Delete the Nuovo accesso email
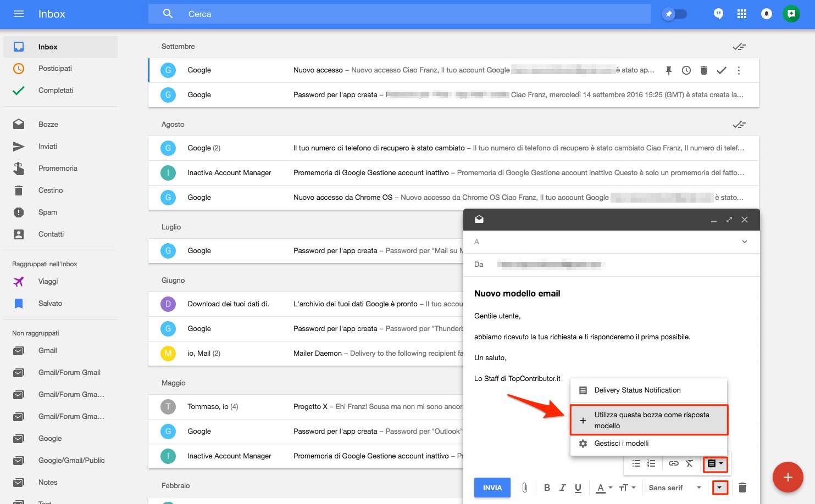Viewport: 815px width, 504px height. 704,70
